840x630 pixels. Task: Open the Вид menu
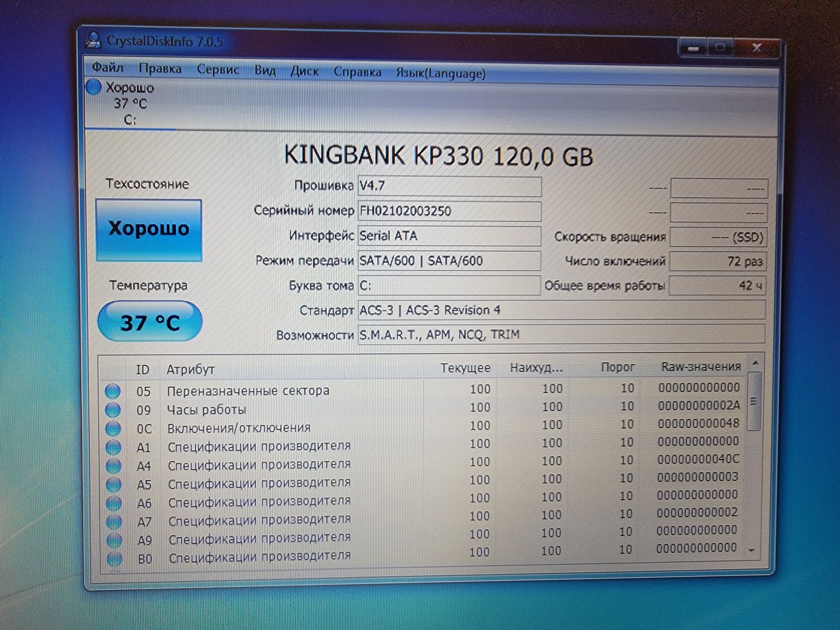point(265,70)
